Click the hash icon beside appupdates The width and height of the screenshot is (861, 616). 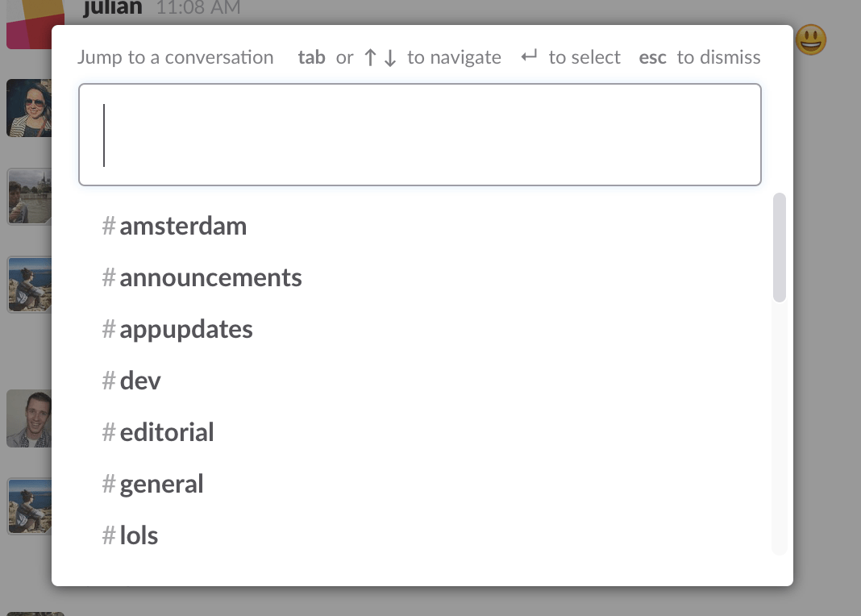pyautogui.click(x=108, y=329)
